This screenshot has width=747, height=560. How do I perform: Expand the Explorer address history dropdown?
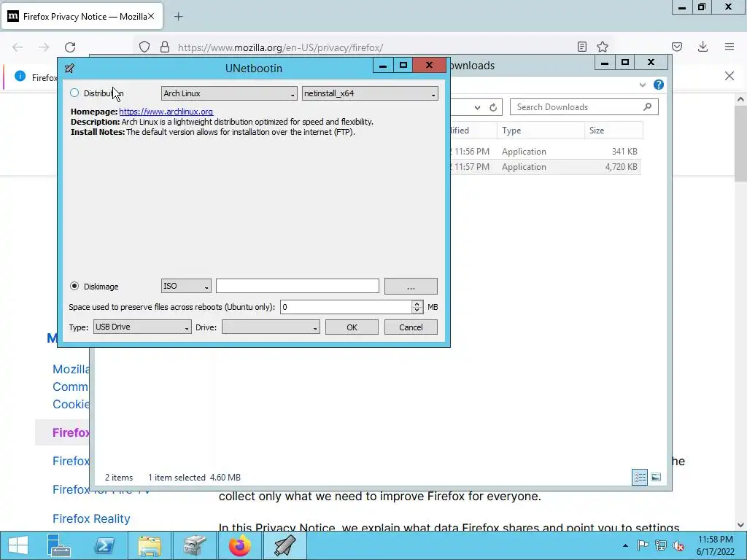477,108
